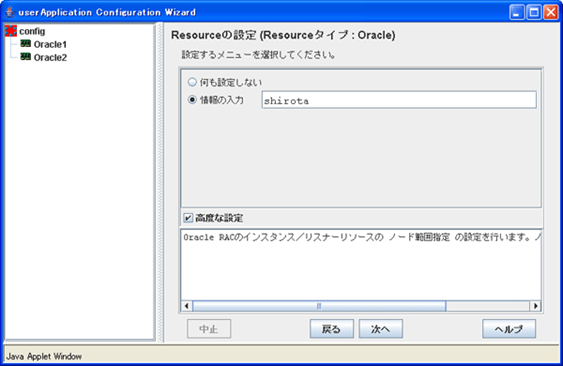Select the config tree label
The height and width of the screenshot is (366, 563).
click(32, 31)
